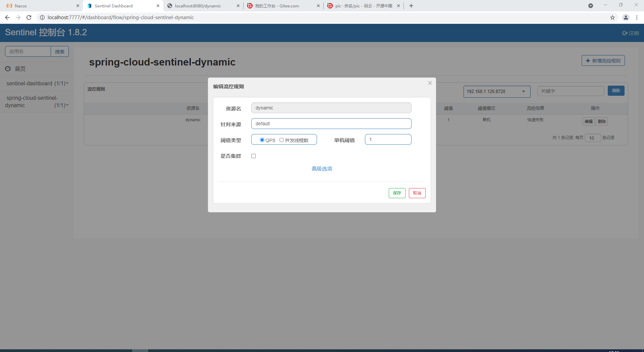The width and height of the screenshot is (644, 352).
Task: Go forward in browser history
Action: (18, 17)
